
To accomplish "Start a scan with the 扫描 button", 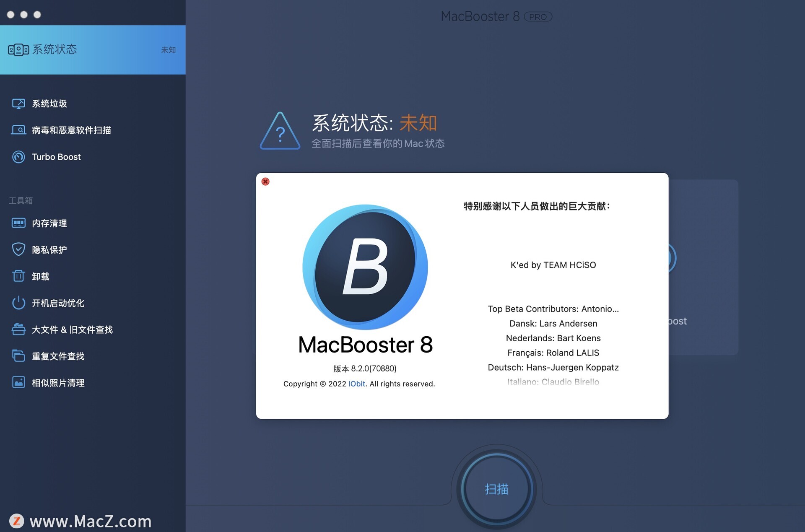I will click(x=497, y=489).
